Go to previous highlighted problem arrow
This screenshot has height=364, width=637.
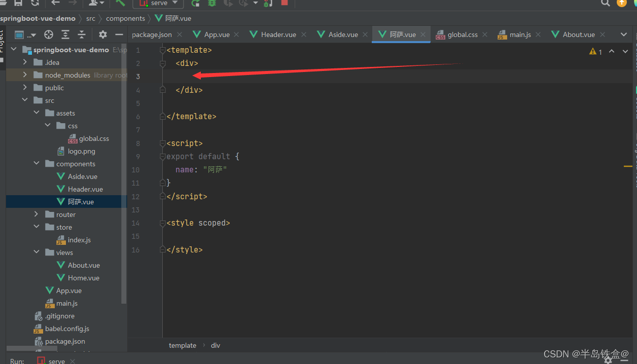tap(612, 51)
